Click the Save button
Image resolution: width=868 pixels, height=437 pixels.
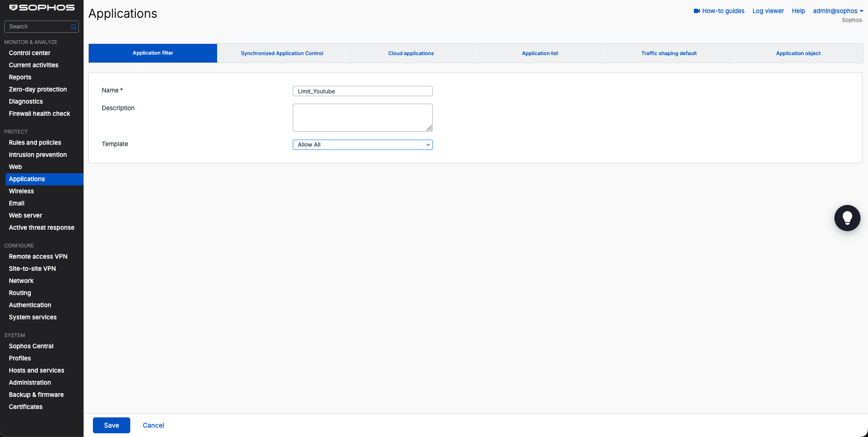click(x=112, y=425)
